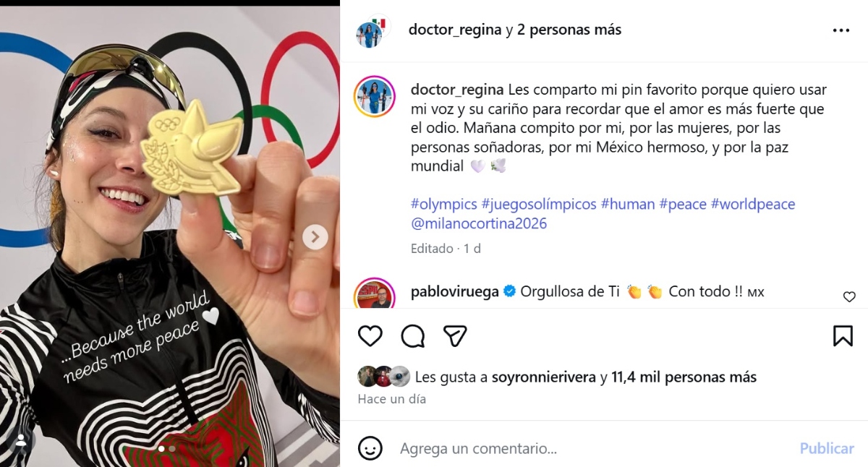Show tagged people icon on photo
868x467 pixels.
coord(21,440)
